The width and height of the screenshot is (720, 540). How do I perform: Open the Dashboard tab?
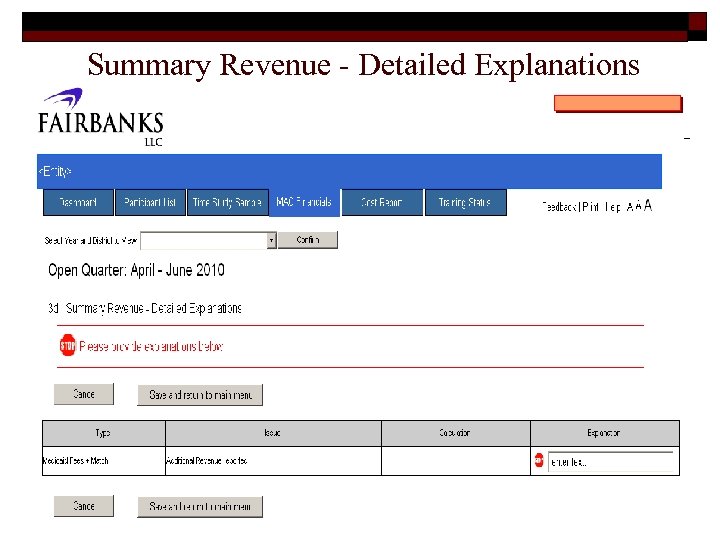(78, 202)
